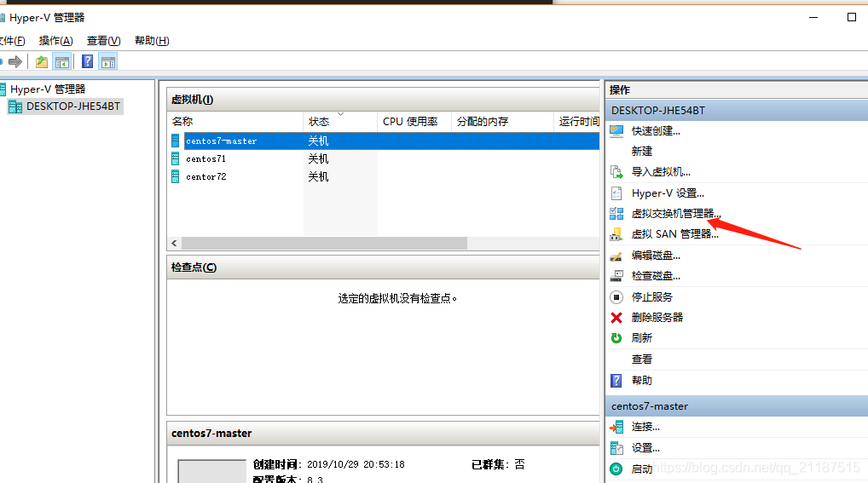Click the green 刷新 icon
This screenshot has width=868, height=483.
coord(616,338)
